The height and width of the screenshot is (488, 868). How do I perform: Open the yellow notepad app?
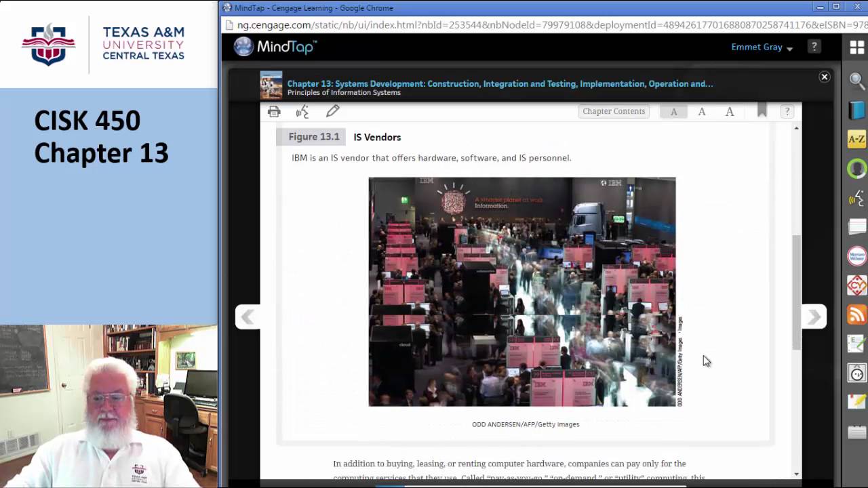[857, 402]
